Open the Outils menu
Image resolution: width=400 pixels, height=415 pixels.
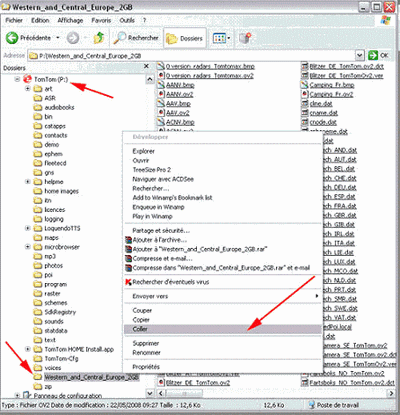tap(127, 20)
